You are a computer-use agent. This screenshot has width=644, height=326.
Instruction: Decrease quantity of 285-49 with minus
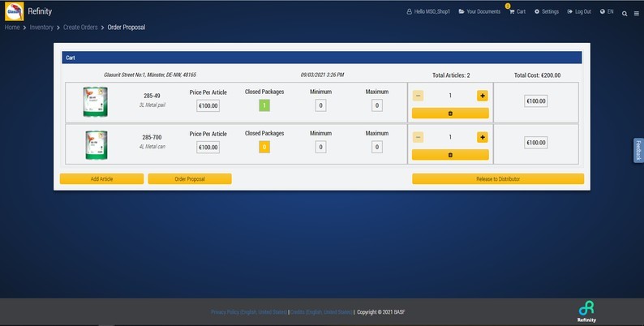coord(418,96)
